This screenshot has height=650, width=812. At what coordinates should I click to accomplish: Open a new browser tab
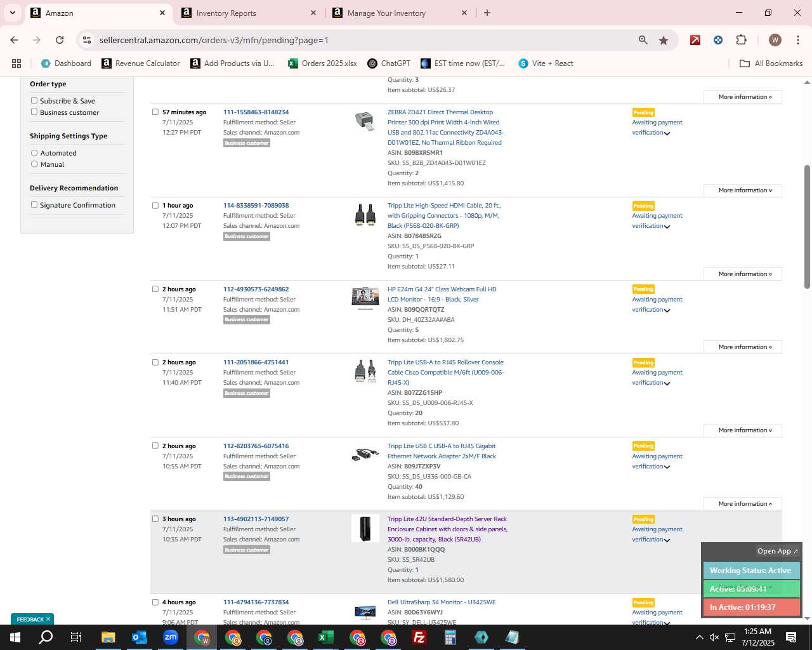point(487,13)
